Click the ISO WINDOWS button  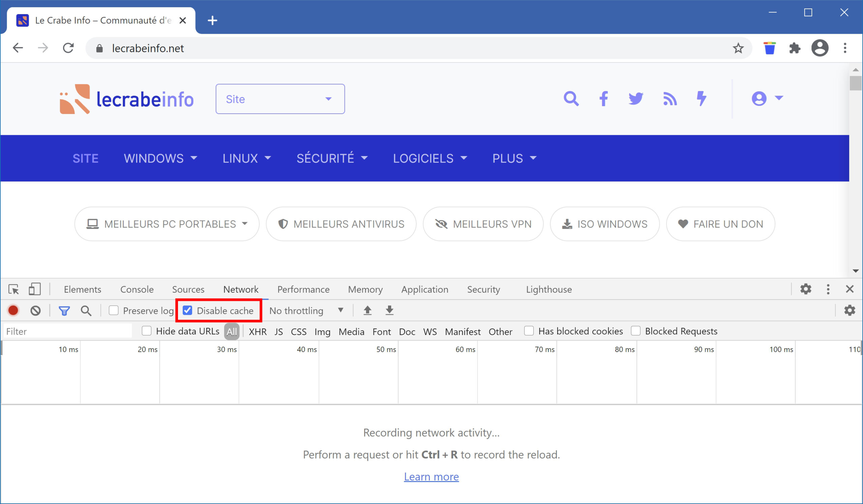[605, 224]
